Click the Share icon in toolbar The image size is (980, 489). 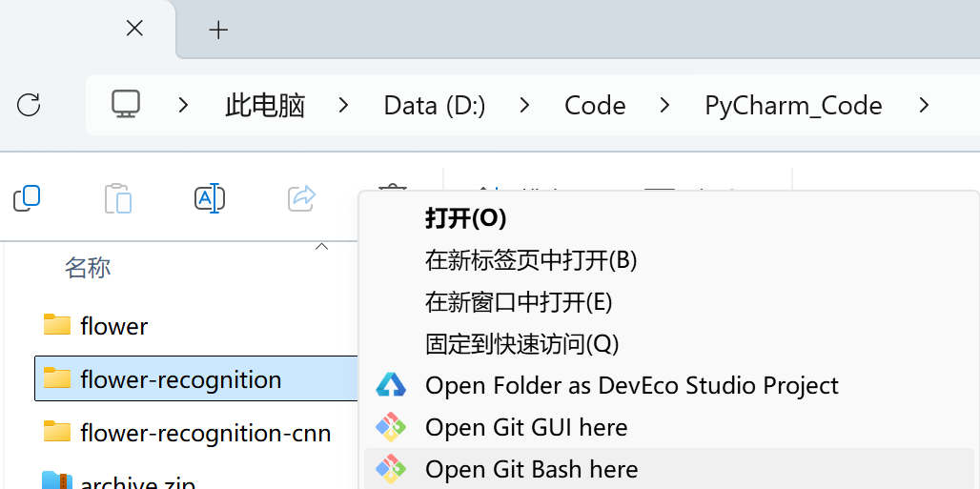(301, 198)
